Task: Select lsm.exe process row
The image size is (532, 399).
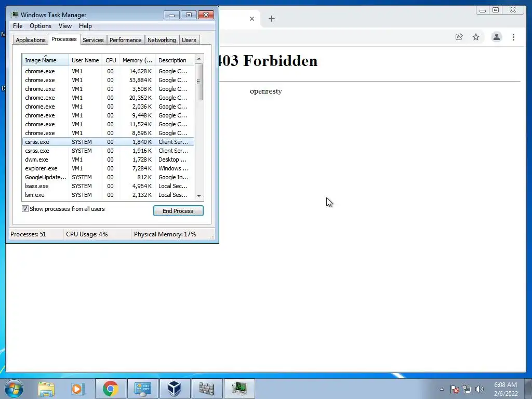Action: pyautogui.click(x=108, y=195)
